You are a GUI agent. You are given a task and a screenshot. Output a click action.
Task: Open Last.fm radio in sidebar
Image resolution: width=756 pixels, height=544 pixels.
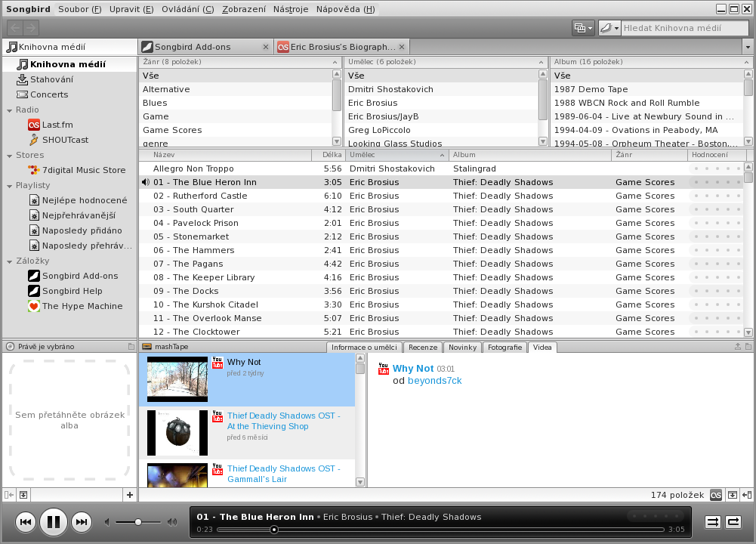pos(51,125)
